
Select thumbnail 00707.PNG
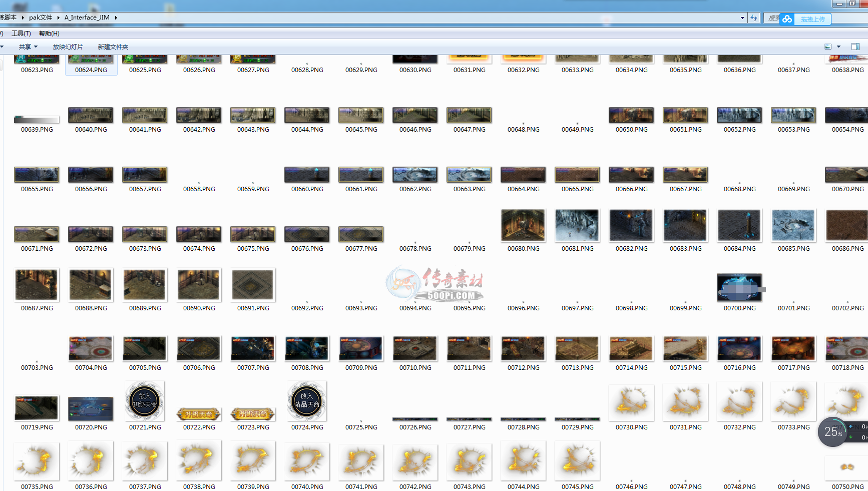coord(253,348)
